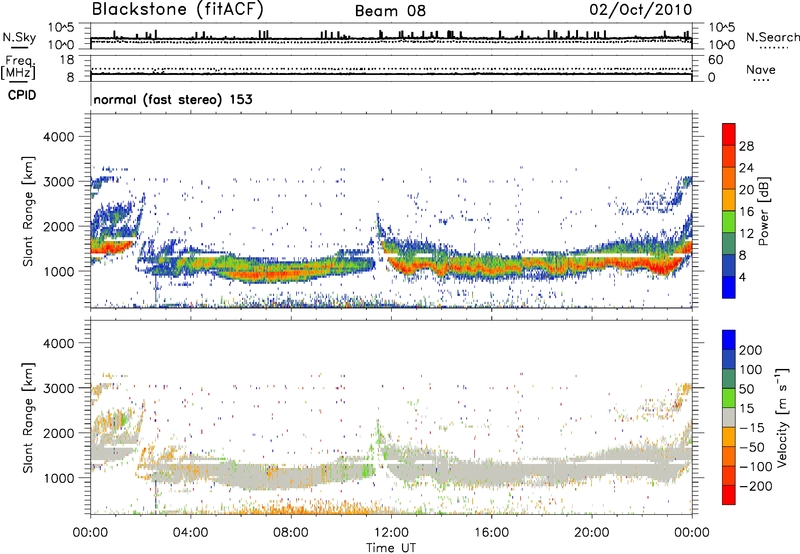800x554 pixels.
Task: Click the velocity colorbar label "−100"
Action: [756, 467]
